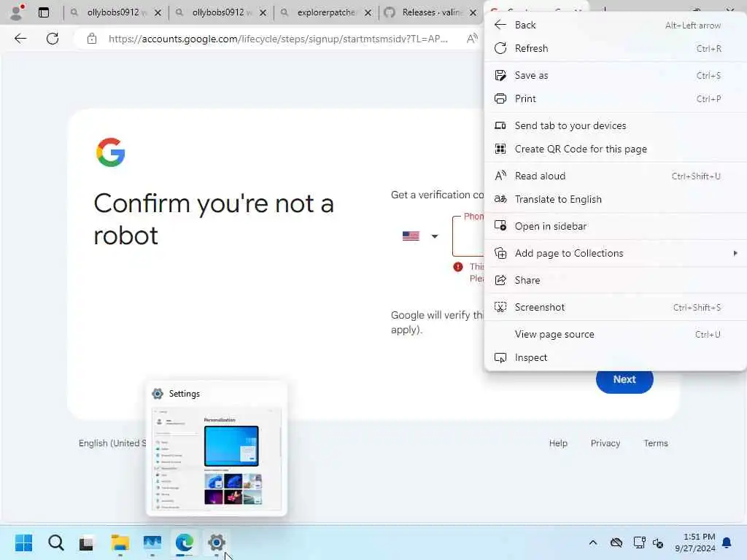747x560 pixels.
Task: Choose Print in the context menu
Action: [615, 98]
